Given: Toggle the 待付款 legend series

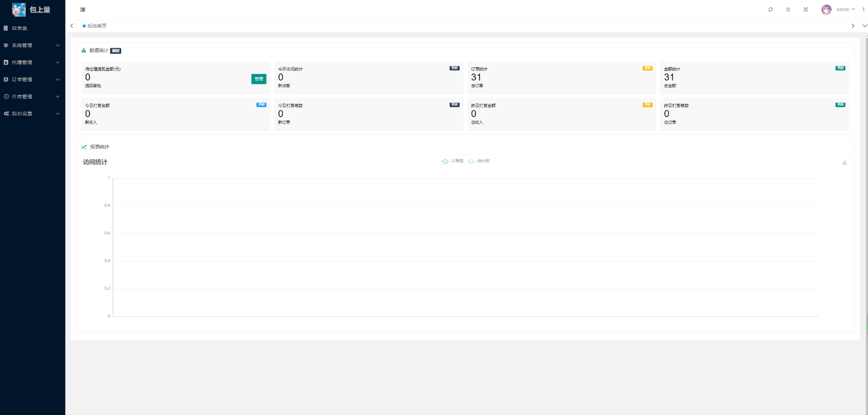Looking at the screenshot, I should [x=479, y=161].
